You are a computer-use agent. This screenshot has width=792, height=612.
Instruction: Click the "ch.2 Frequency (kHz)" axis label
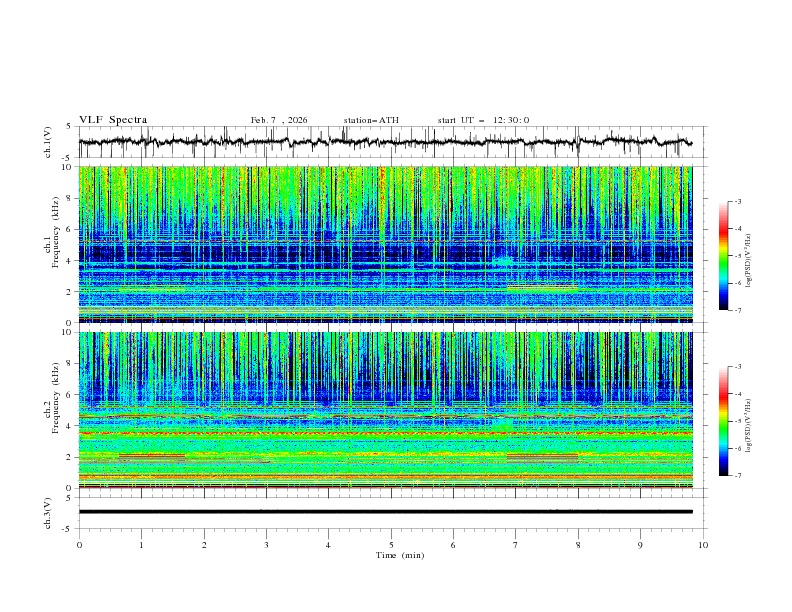[x=52, y=398]
